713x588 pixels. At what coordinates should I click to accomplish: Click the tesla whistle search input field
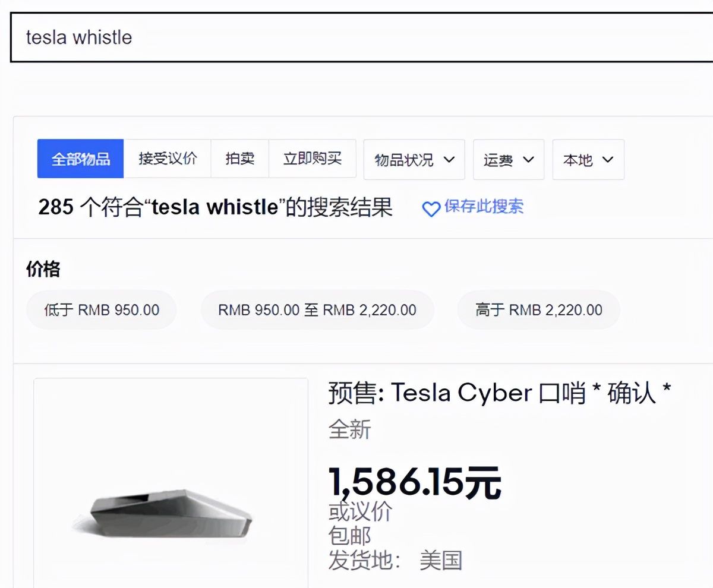[x=356, y=37]
